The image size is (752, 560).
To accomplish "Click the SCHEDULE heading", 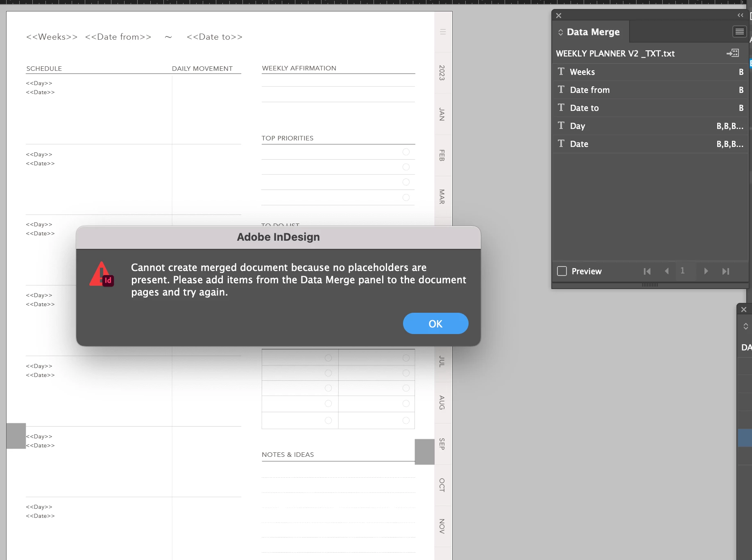I will click(x=44, y=68).
